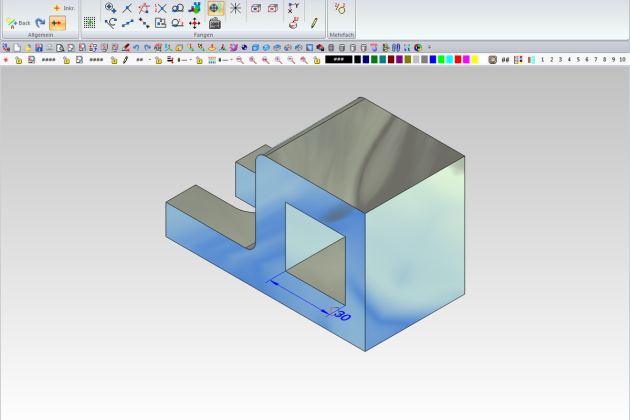Select the magnifier snap point icon

click(110, 7)
